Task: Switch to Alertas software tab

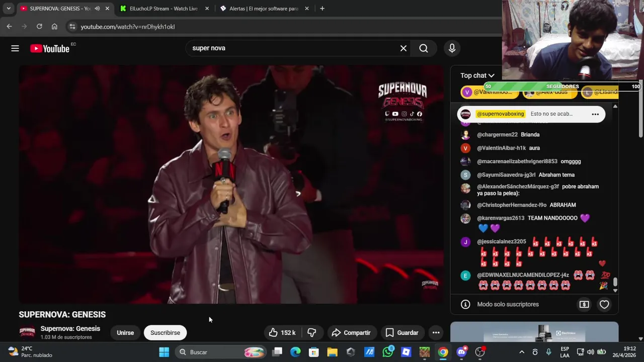Action: coord(264,9)
